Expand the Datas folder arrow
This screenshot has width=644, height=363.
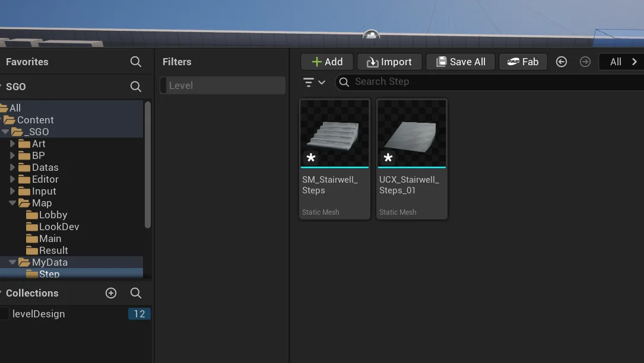pos(12,167)
